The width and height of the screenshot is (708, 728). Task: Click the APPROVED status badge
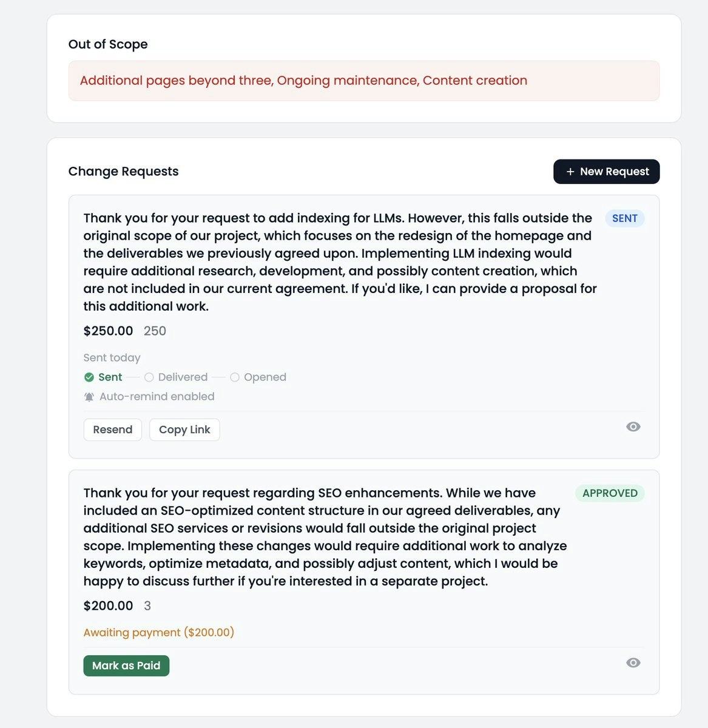610,493
